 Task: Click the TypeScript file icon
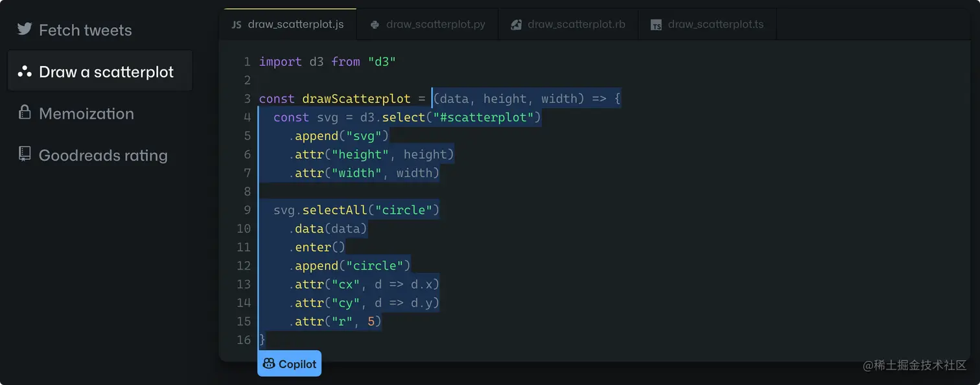[657, 25]
